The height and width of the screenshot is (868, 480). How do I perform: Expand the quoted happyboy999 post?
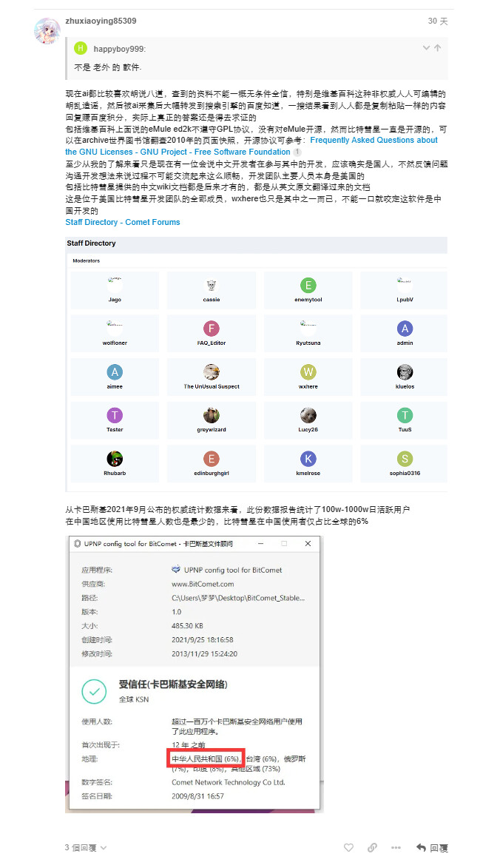426,48
